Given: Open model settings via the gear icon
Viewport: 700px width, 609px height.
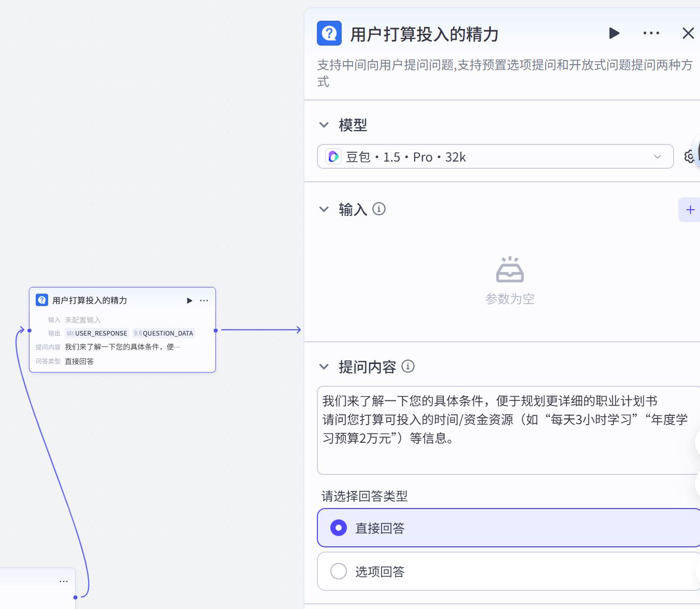Looking at the screenshot, I should pyautogui.click(x=689, y=156).
